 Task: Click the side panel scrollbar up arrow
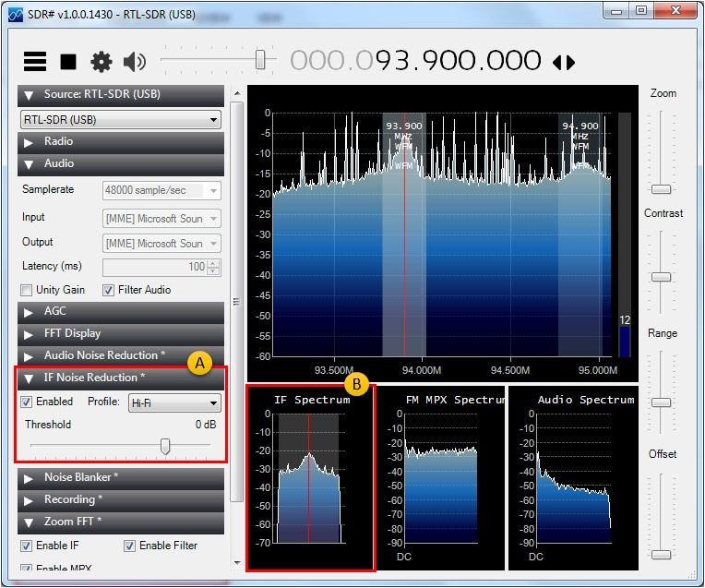237,93
